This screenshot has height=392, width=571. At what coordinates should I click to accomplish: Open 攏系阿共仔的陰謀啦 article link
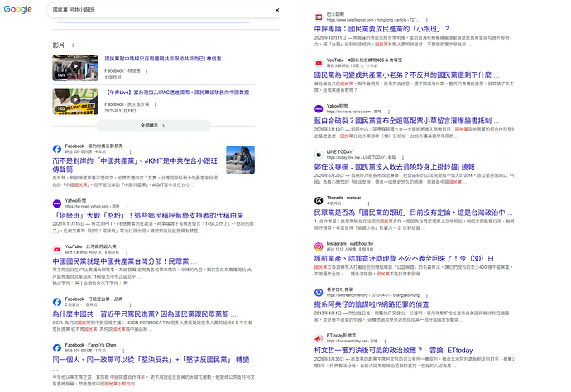[x=372, y=304]
